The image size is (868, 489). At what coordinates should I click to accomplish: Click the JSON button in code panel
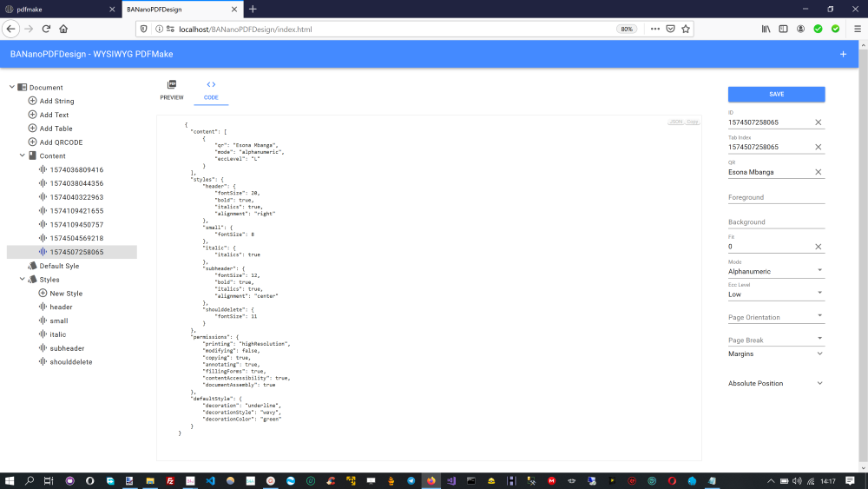(x=676, y=122)
